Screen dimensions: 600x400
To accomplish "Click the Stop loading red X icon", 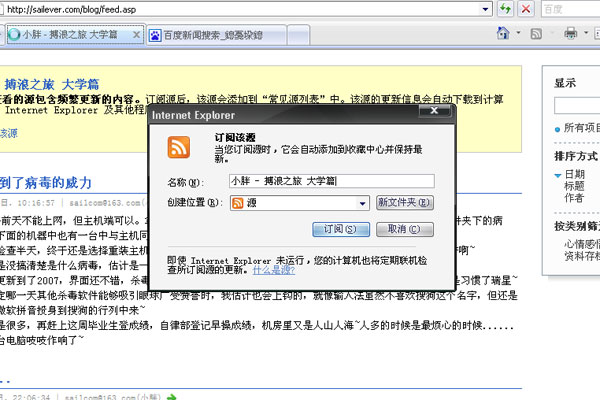I will (x=525, y=9).
